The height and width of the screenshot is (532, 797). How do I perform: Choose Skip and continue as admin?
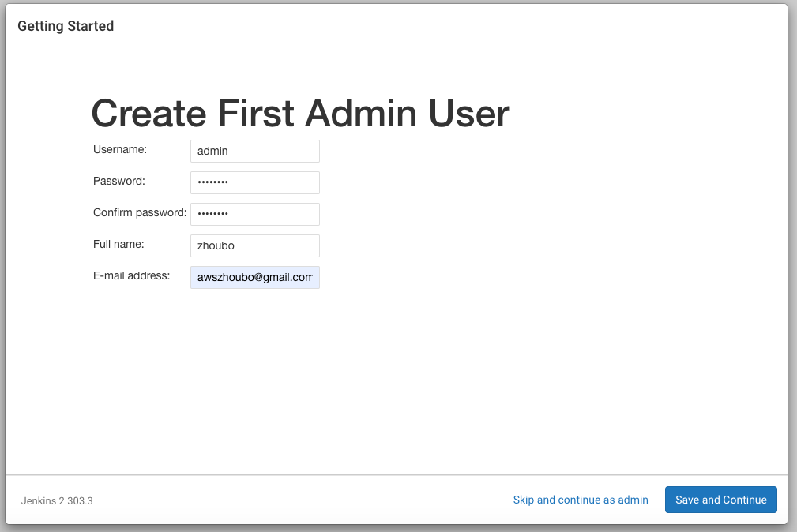coord(581,500)
